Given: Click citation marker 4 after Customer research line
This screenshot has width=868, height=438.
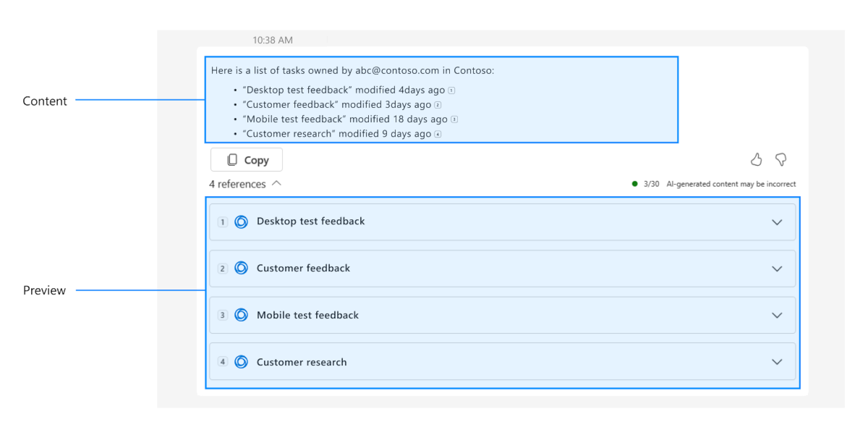Looking at the screenshot, I should coord(438,134).
